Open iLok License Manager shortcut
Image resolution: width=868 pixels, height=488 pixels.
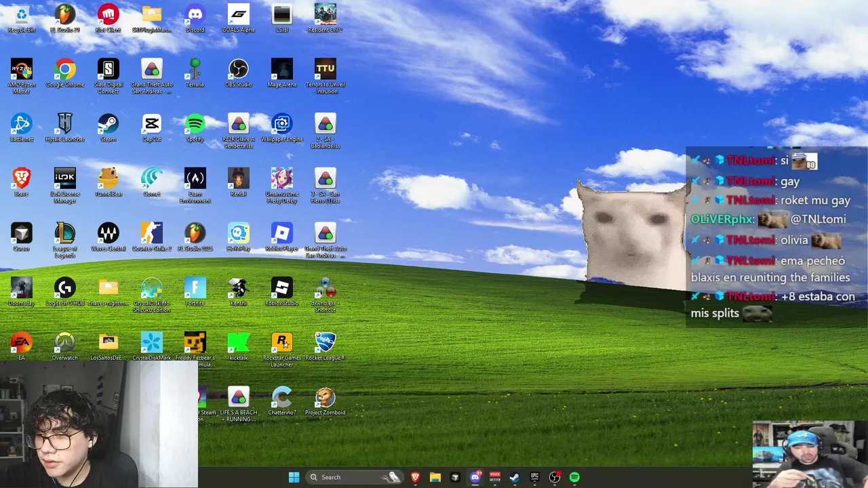tap(65, 186)
